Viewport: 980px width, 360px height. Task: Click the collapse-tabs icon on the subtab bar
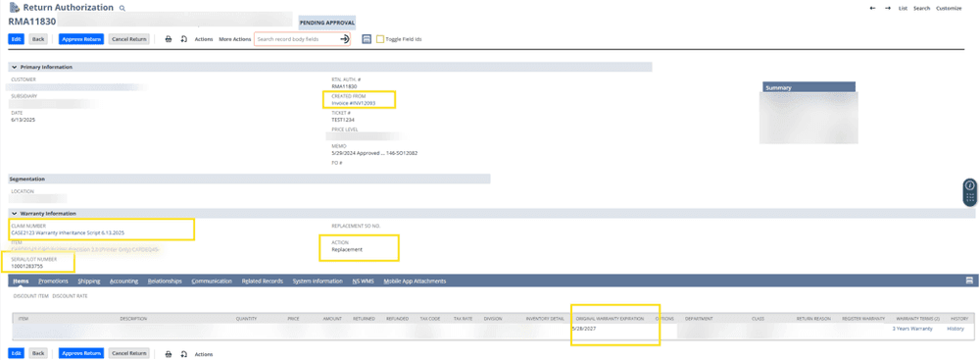click(x=969, y=280)
